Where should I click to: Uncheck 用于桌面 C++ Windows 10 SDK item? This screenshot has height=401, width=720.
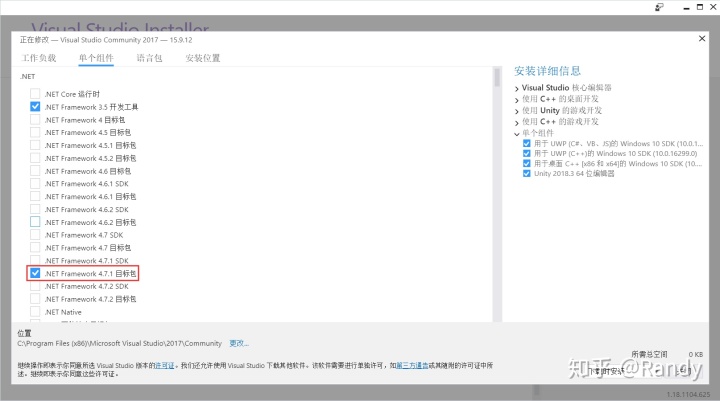(x=527, y=164)
